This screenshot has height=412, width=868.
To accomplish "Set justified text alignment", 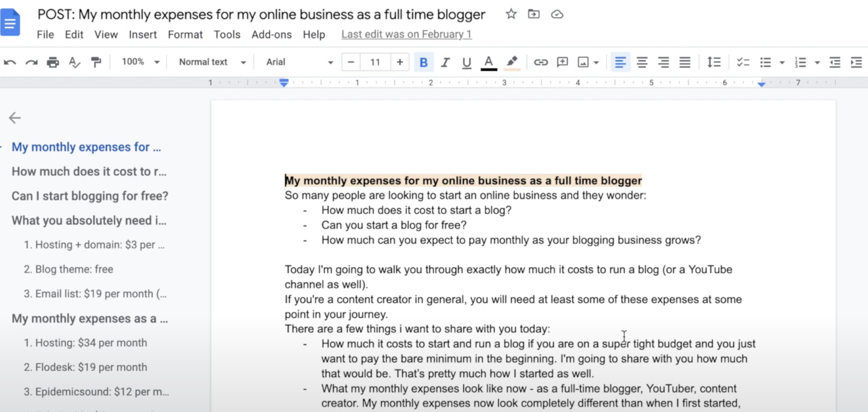I will (x=685, y=62).
